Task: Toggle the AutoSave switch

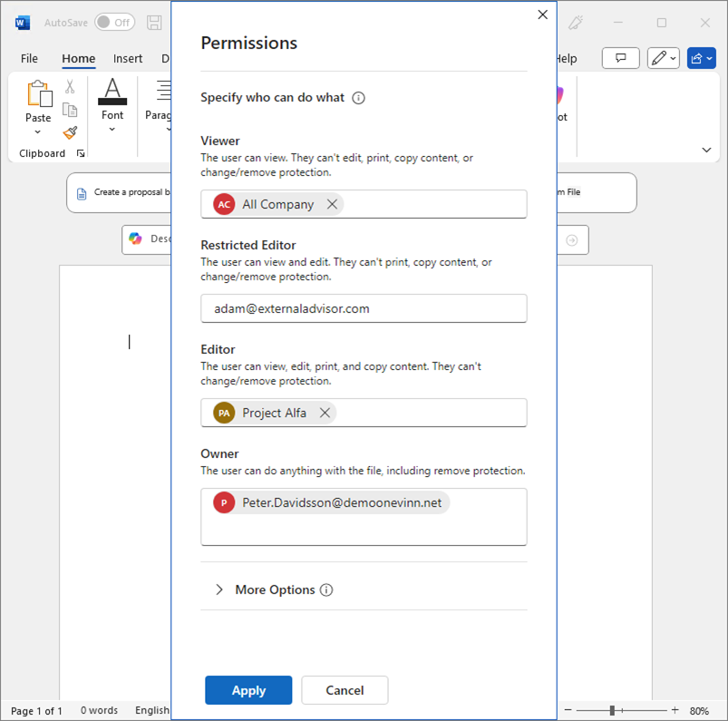Action: click(114, 23)
